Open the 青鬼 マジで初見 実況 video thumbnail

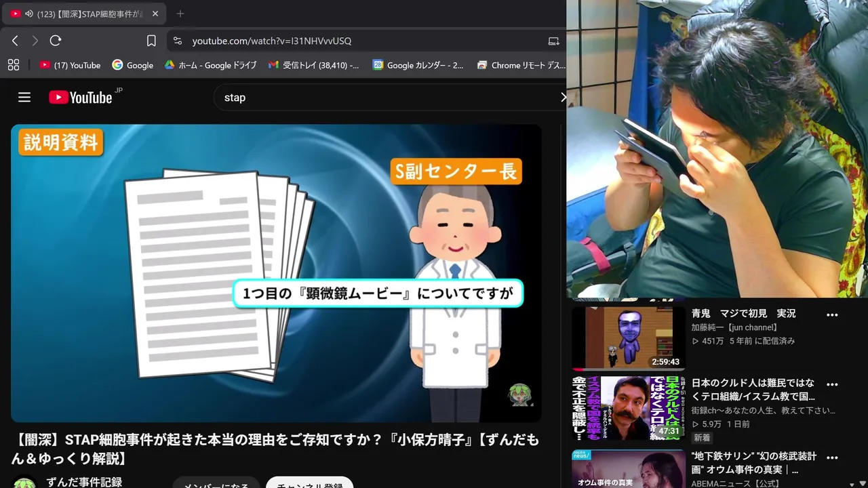628,338
